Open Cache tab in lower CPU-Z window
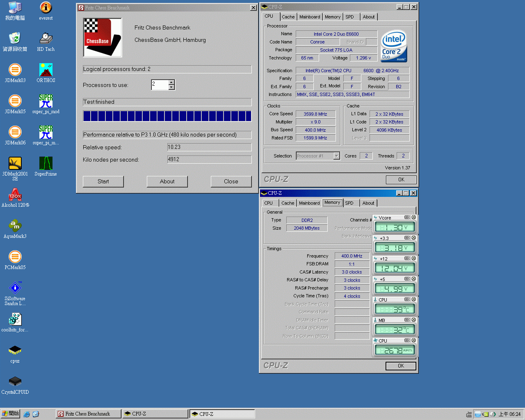This screenshot has width=525, height=420. pyautogui.click(x=288, y=203)
